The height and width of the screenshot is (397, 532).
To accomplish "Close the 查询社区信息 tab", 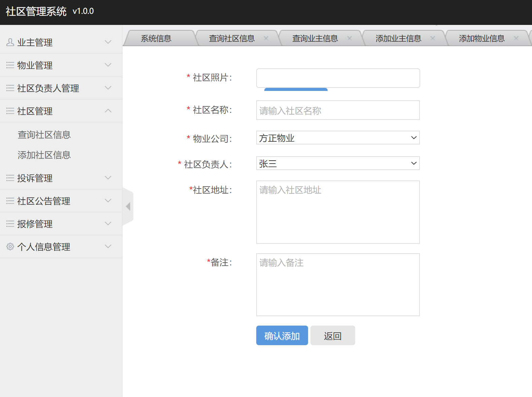I will pos(266,38).
